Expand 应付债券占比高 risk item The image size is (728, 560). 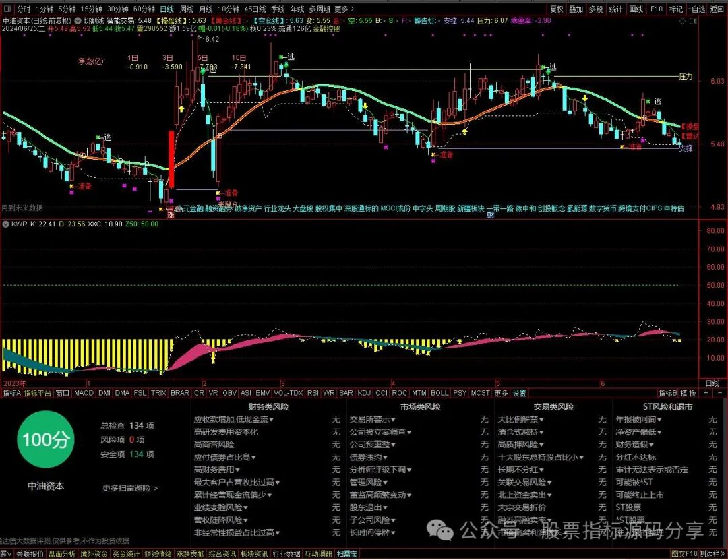tap(224, 457)
